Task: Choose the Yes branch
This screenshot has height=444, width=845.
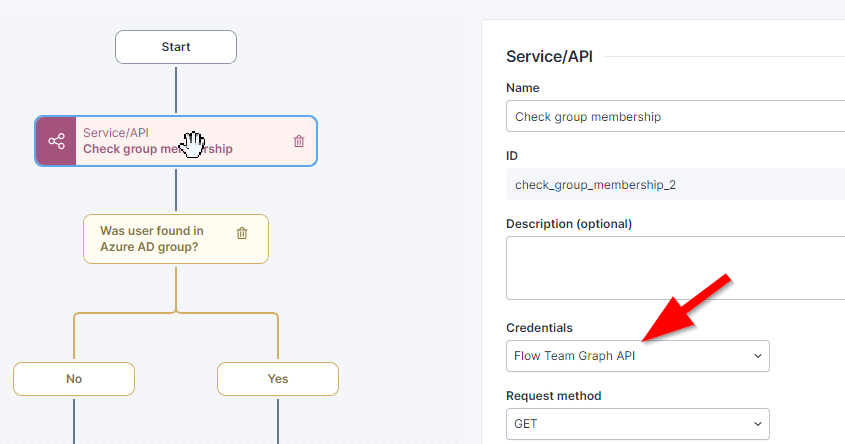Action: [278, 379]
